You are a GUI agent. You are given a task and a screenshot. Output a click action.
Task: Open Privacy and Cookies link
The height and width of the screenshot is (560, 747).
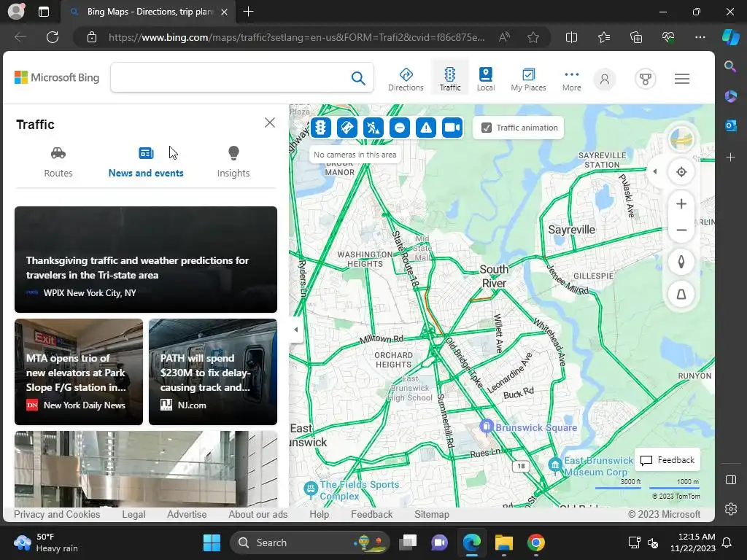[57, 514]
